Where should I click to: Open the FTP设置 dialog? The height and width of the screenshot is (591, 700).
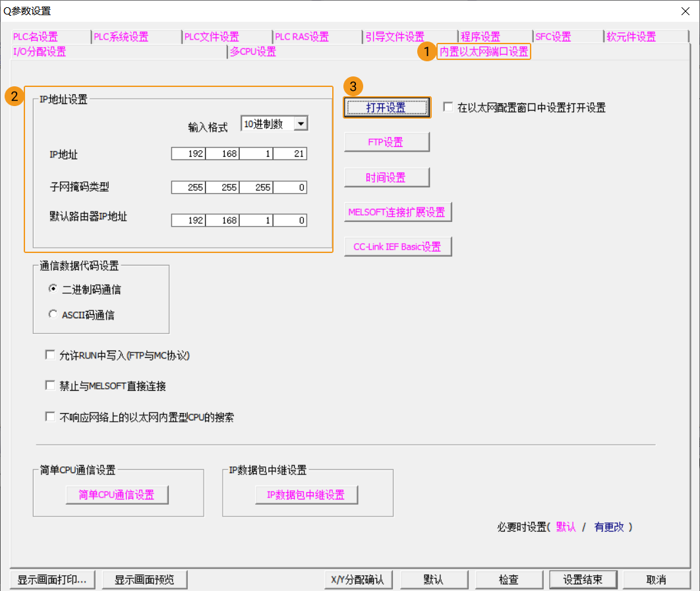pyautogui.click(x=386, y=142)
